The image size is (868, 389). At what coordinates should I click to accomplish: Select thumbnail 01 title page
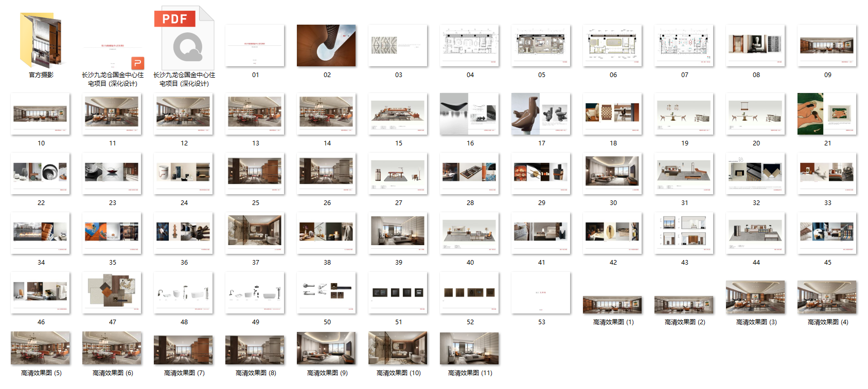click(255, 46)
